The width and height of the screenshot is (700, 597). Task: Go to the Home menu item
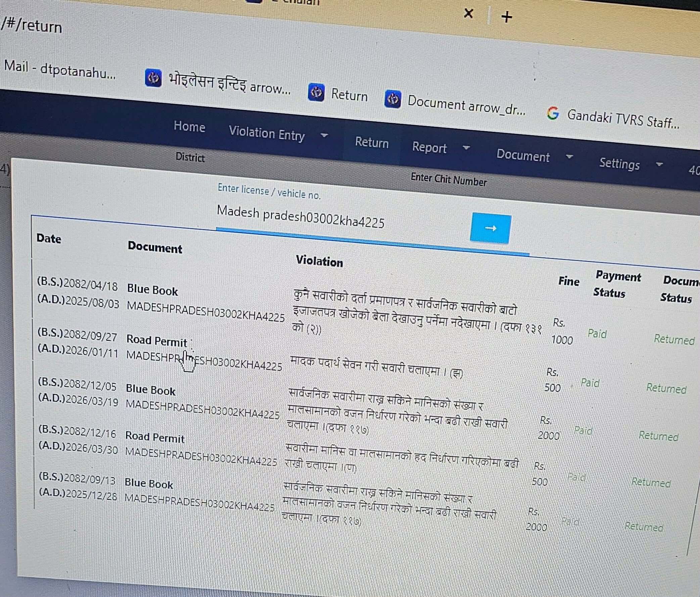click(x=189, y=127)
